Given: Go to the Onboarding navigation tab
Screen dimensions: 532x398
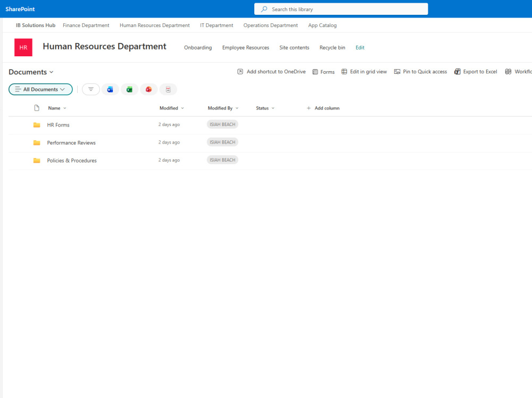Looking at the screenshot, I should (198, 47).
